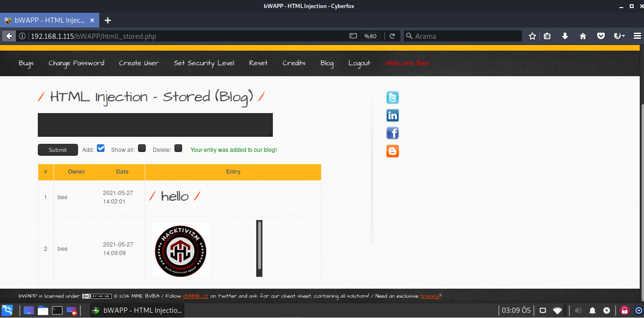
Task: Click the blog entry text area
Action: [155, 125]
